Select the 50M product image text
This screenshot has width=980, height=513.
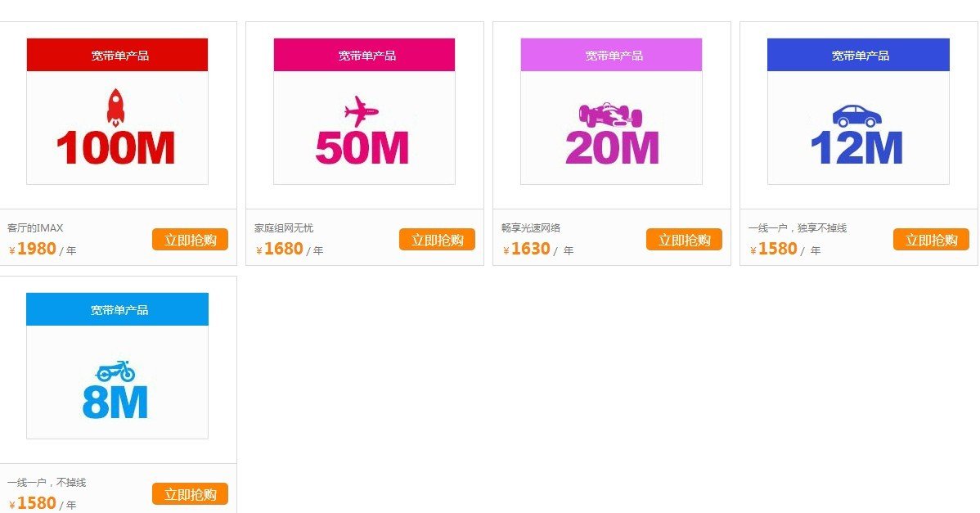(x=362, y=148)
